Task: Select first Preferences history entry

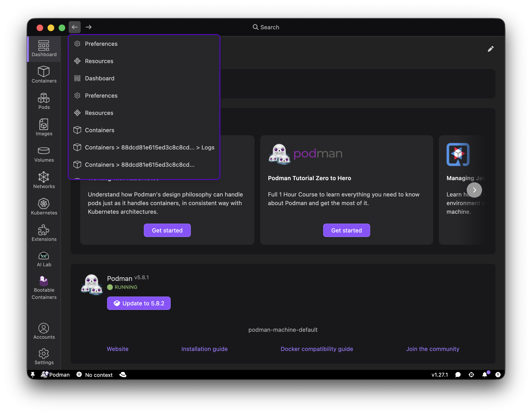Action: (x=101, y=44)
